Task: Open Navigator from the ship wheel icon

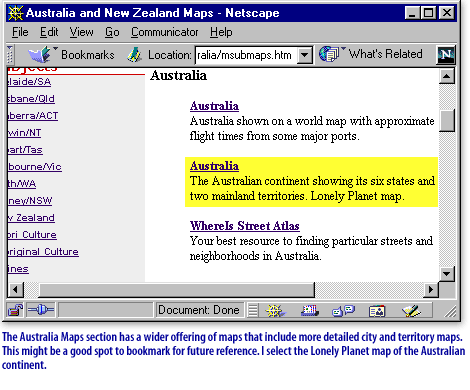Action: click(x=275, y=311)
